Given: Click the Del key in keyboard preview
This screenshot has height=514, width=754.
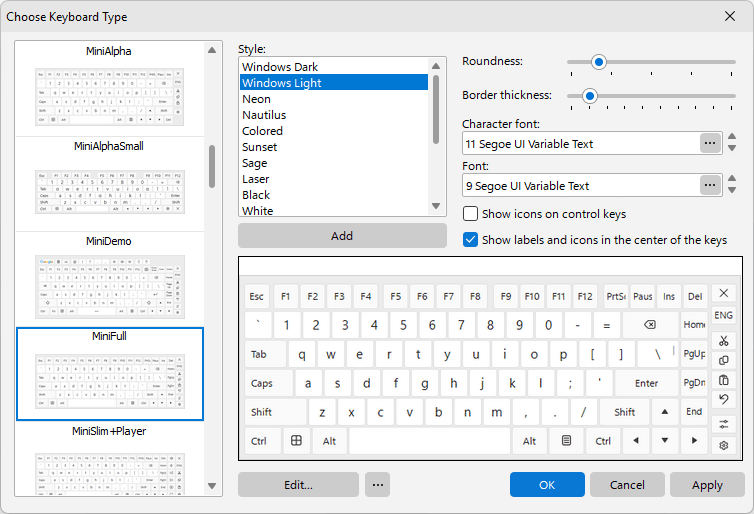Looking at the screenshot, I should (x=695, y=297).
